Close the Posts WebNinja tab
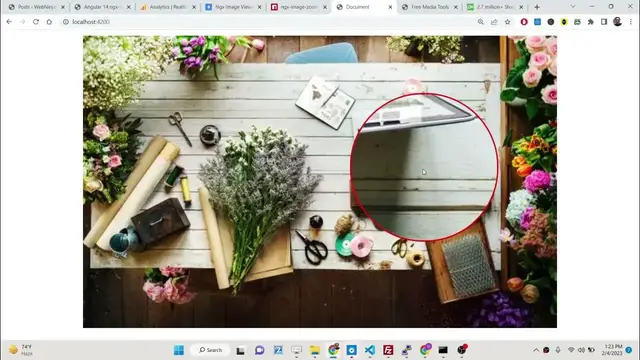The image size is (640, 360). point(63,7)
